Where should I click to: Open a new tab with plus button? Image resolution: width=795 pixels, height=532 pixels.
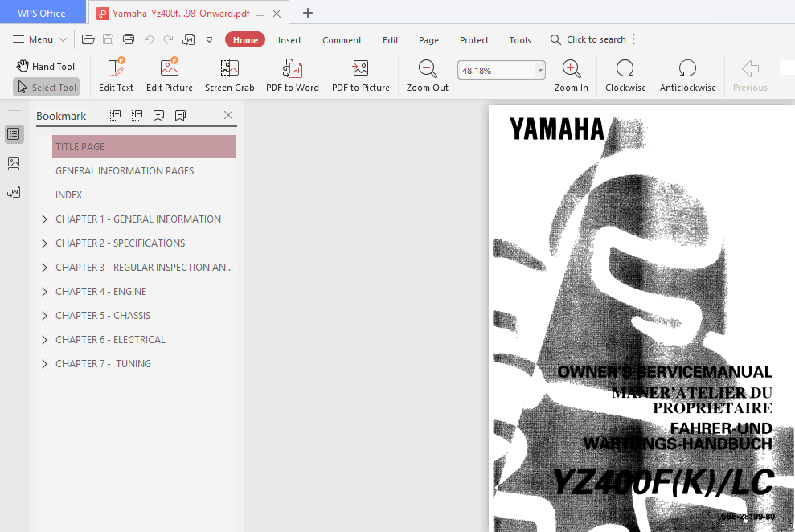tap(308, 13)
